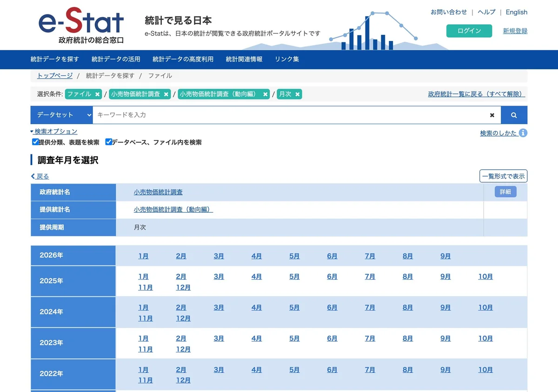Select 12月 for 2022年
558x392 pixels.
pyautogui.click(x=183, y=381)
